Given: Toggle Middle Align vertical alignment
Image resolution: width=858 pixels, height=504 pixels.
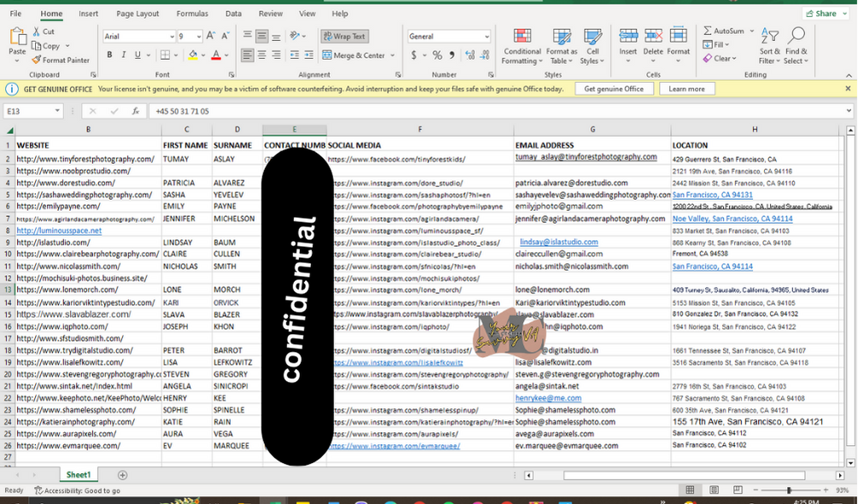Looking at the screenshot, I should pos(262,36).
